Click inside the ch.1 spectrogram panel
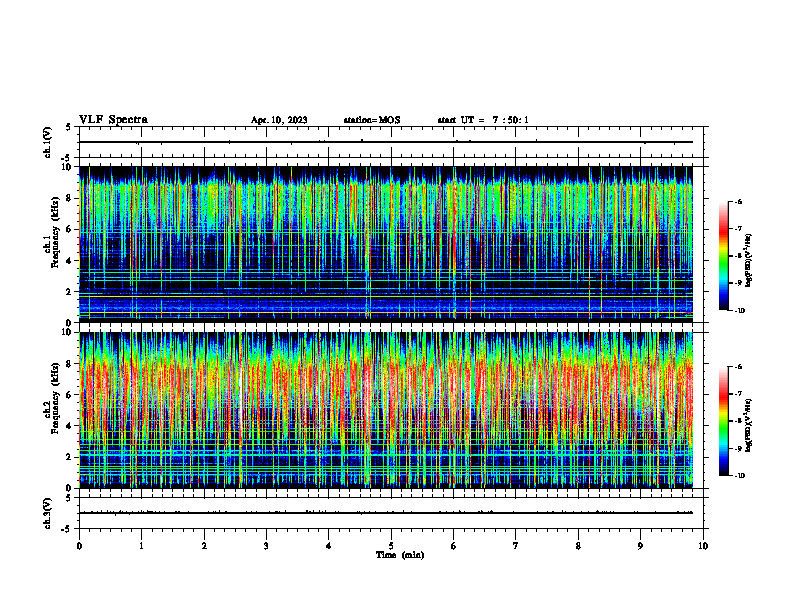Screen dimensions: 792x612 coord(386,244)
